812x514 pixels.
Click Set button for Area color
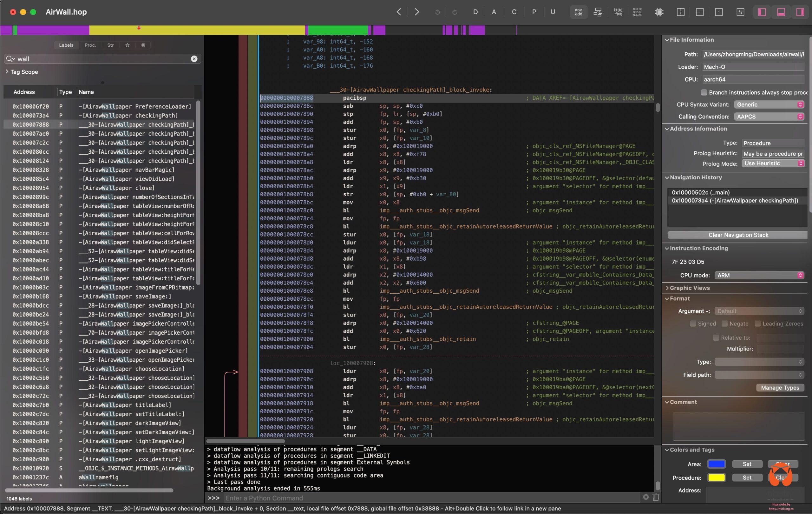pos(747,464)
